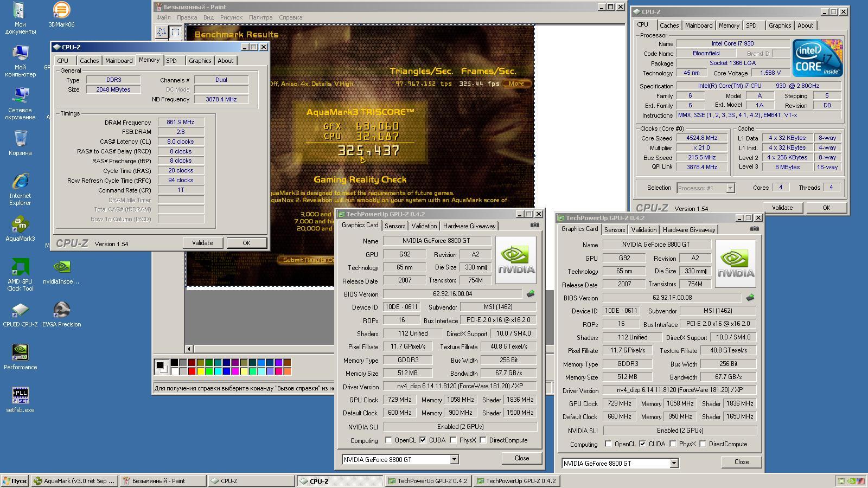Switch to Caches tab in right CPU-Z window
Screen dimensions: 868x488
point(669,25)
